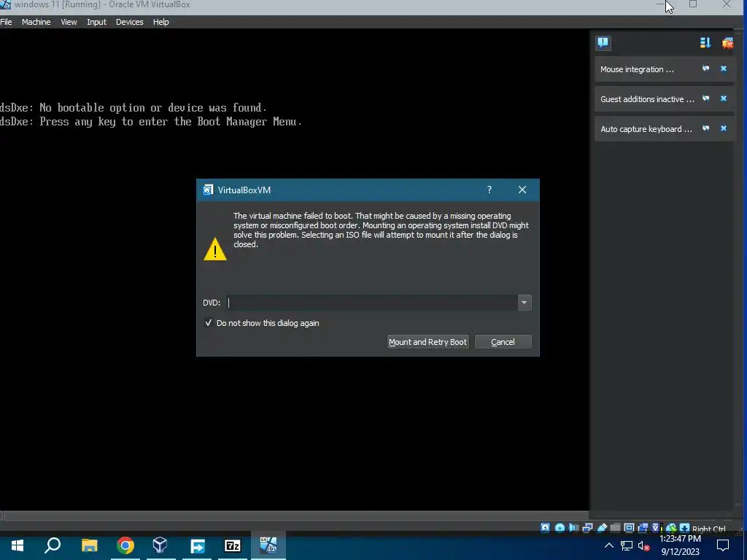
Task: Open the DVD dropdown arrow
Action: click(x=524, y=303)
